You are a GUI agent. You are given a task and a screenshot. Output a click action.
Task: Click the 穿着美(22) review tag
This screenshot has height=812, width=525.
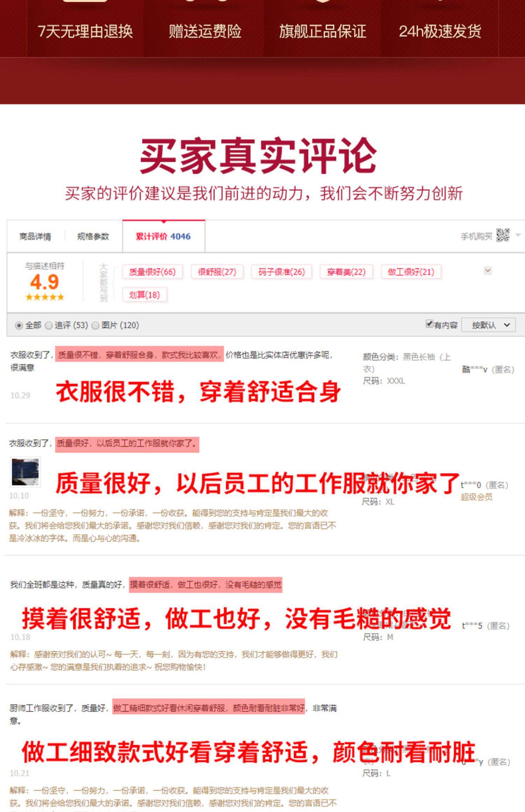(x=346, y=272)
